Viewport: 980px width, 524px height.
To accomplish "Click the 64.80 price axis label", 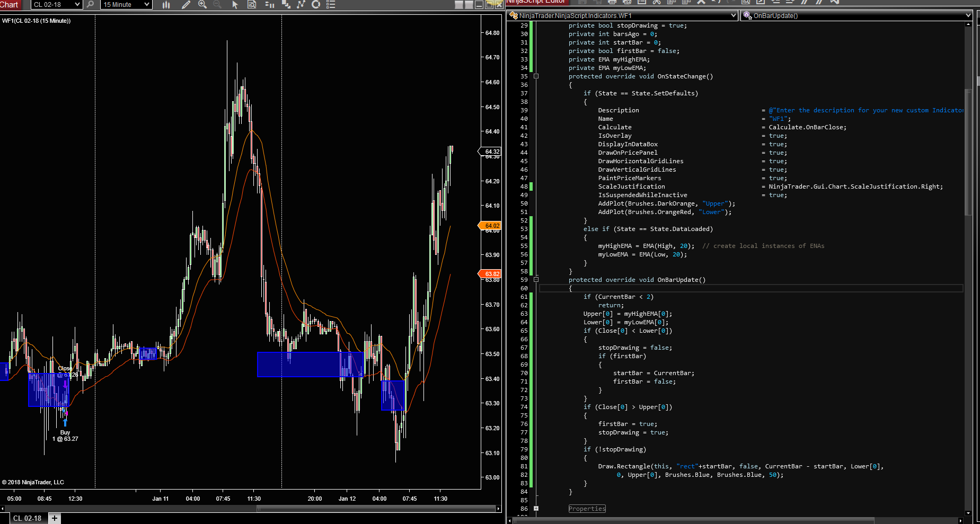I will [x=492, y=33].
